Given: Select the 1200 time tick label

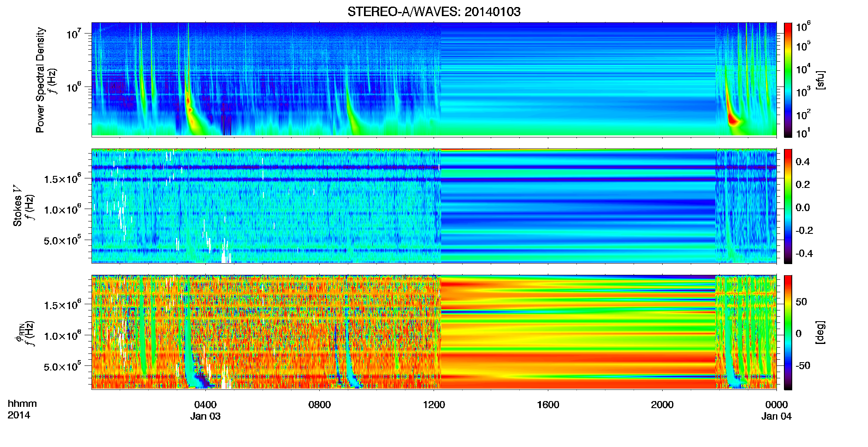Looking at the screenshot, I should pos(434,405).
